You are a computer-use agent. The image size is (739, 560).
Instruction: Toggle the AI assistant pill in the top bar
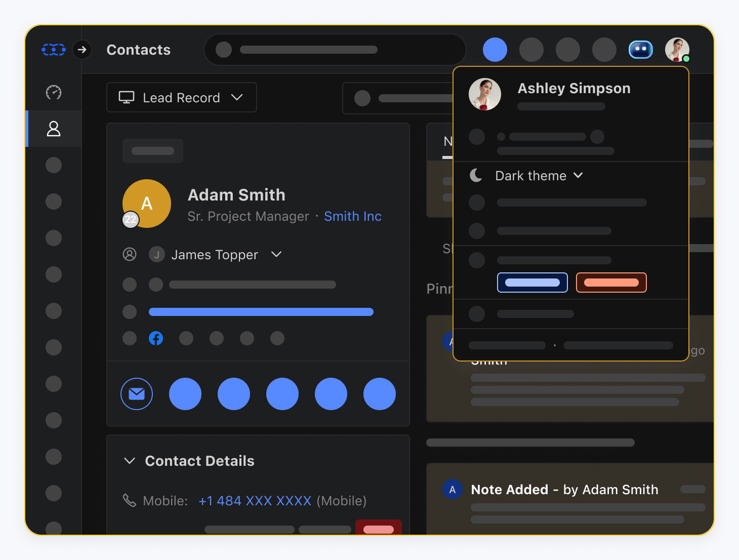[640, 49]
